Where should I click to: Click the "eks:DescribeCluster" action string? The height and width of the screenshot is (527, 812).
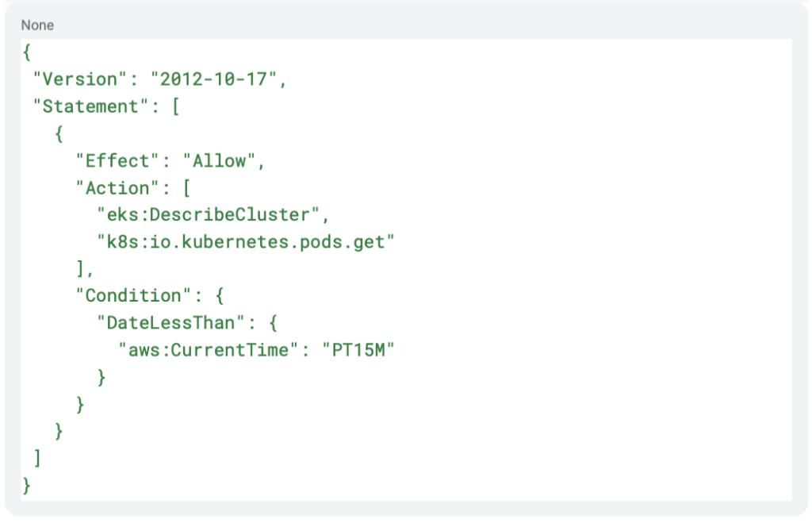click(209, 214)
